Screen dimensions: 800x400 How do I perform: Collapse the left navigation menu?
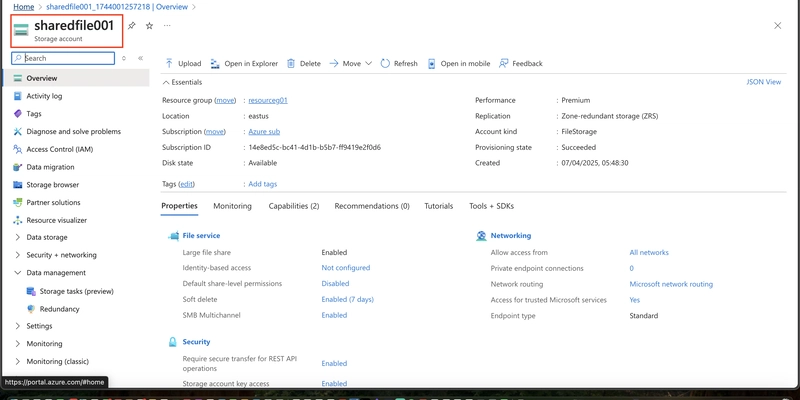point(140,58)
